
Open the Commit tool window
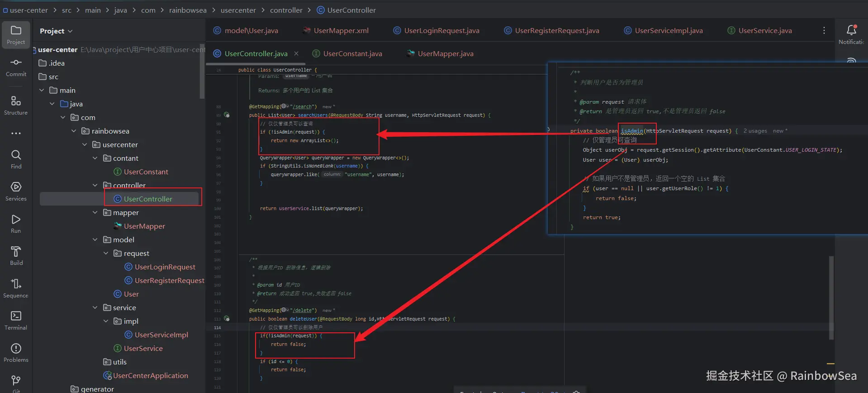coord(16,67)
